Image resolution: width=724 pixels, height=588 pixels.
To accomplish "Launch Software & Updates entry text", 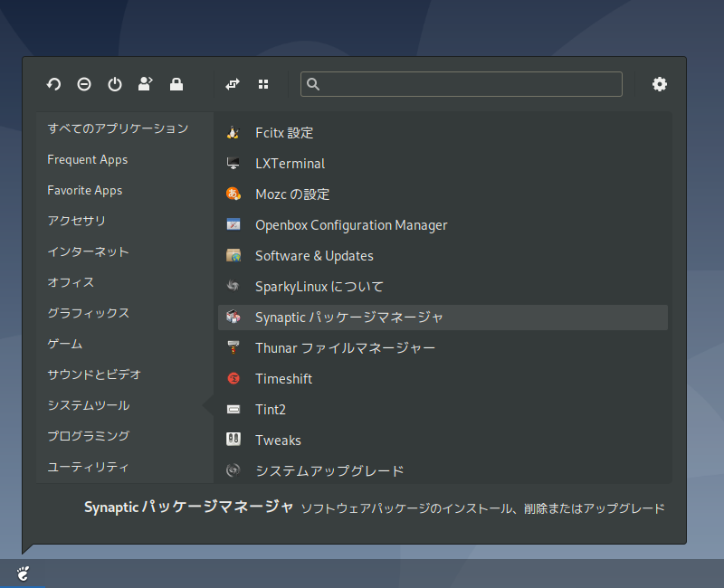I will pos(314,256).
